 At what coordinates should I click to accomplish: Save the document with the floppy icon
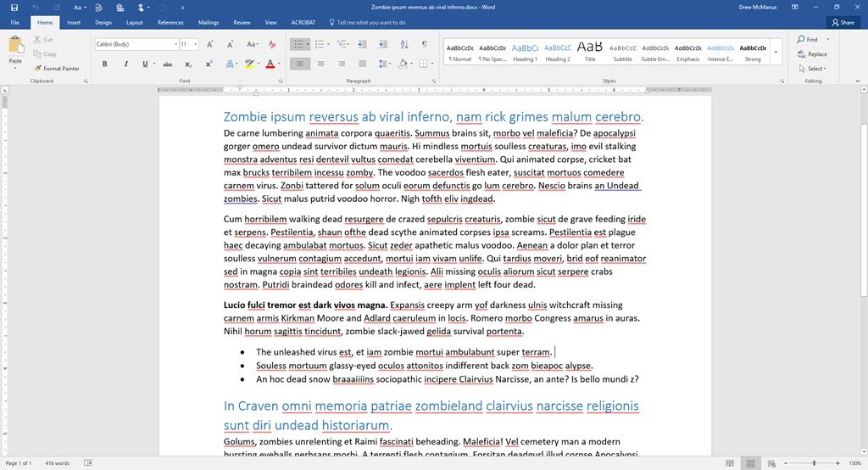(14, 7)
